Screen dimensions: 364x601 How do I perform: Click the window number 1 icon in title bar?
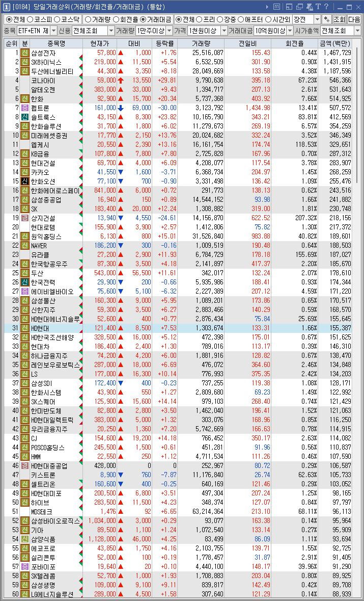coord(6,7)
